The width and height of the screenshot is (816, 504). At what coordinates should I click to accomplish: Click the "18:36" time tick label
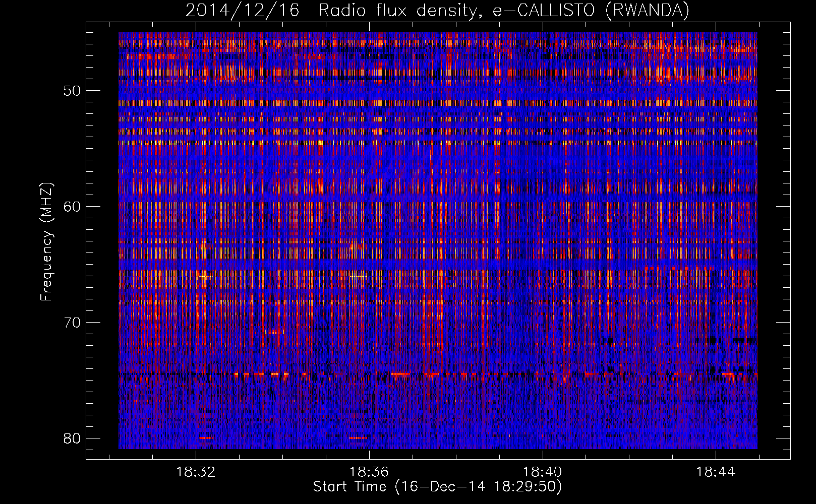(369, 472)
